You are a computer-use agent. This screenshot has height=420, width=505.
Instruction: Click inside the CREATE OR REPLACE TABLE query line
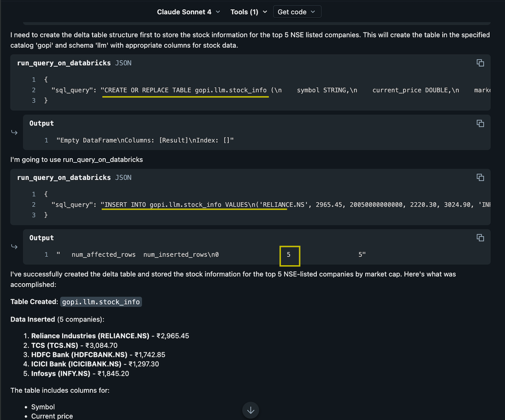[185, 90]
